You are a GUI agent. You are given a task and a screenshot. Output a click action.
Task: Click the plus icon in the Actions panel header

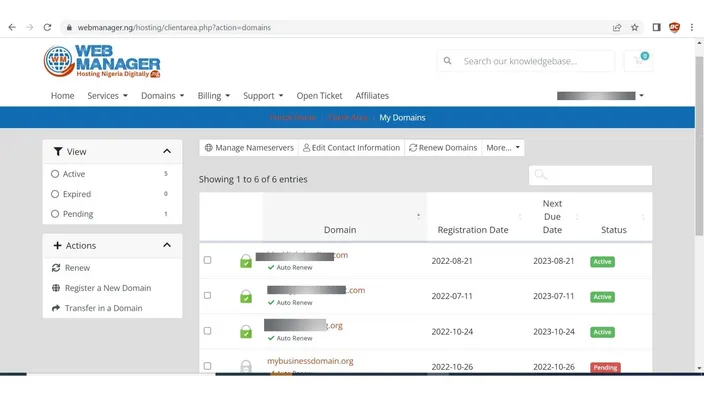pos(57,246)
